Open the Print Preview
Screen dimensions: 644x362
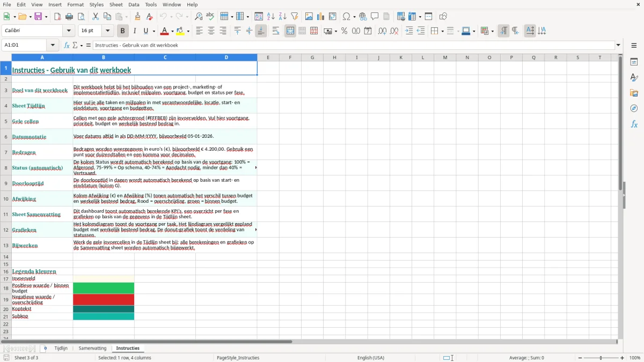pyautogui.click(x=81, y=17)
